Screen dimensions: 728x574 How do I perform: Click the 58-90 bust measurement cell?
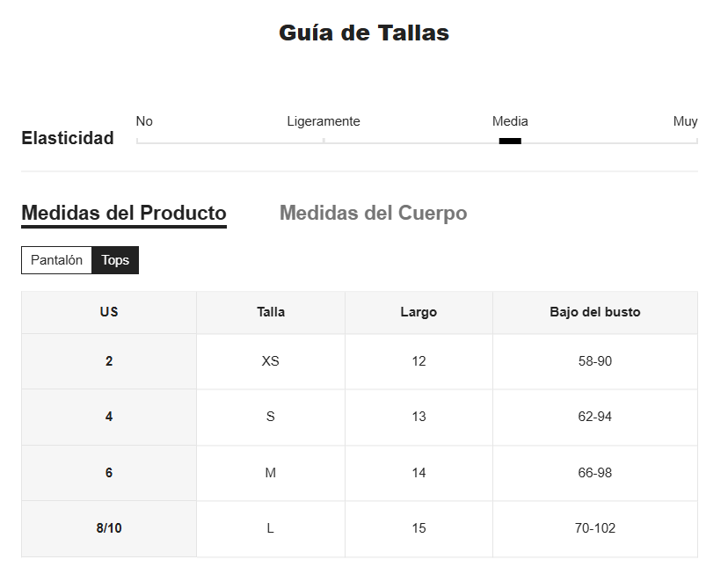tap(595, 361)
